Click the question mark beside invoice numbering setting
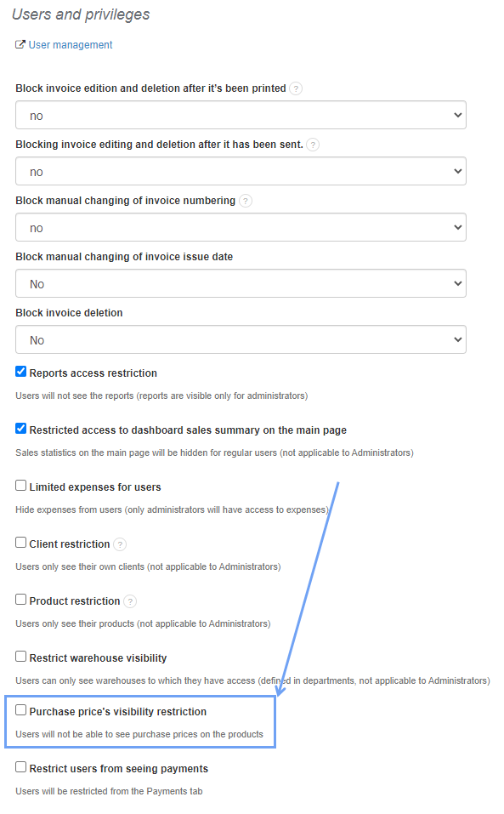Image resolution: width=504 pixels, height=814 pixels. (246, 201)
